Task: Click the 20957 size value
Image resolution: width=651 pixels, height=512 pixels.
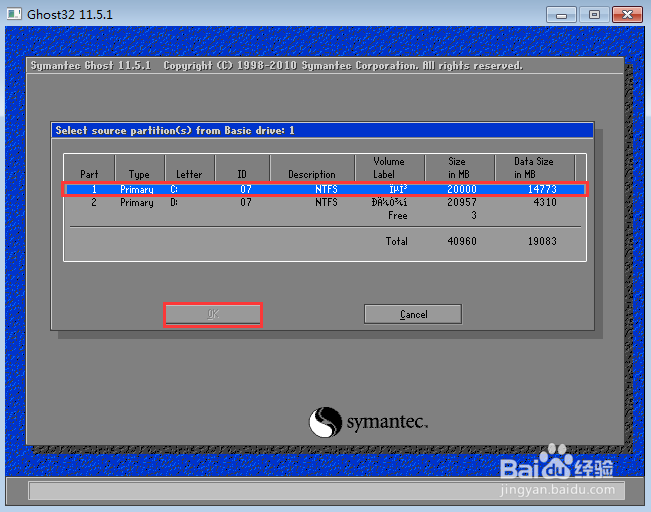Action: (462, 203)
